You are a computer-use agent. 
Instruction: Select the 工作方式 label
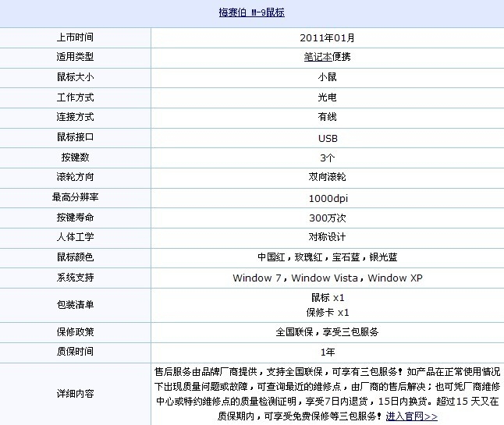pos(75,97)
